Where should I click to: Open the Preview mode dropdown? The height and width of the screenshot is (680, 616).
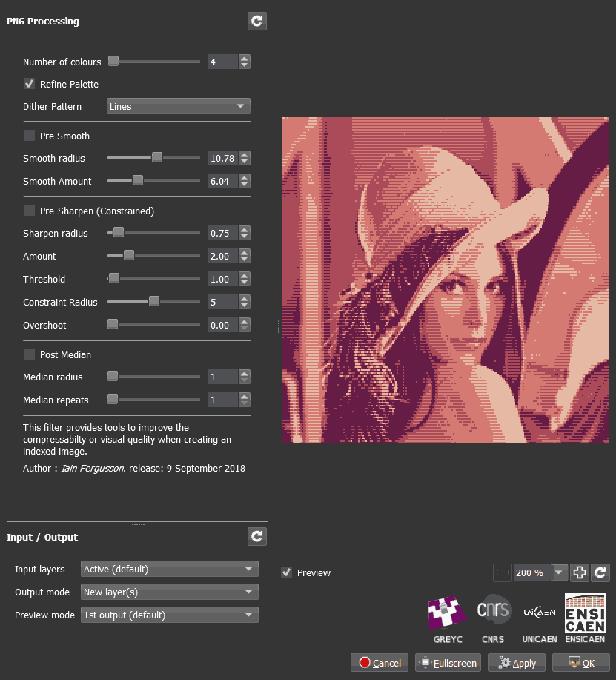170,615
